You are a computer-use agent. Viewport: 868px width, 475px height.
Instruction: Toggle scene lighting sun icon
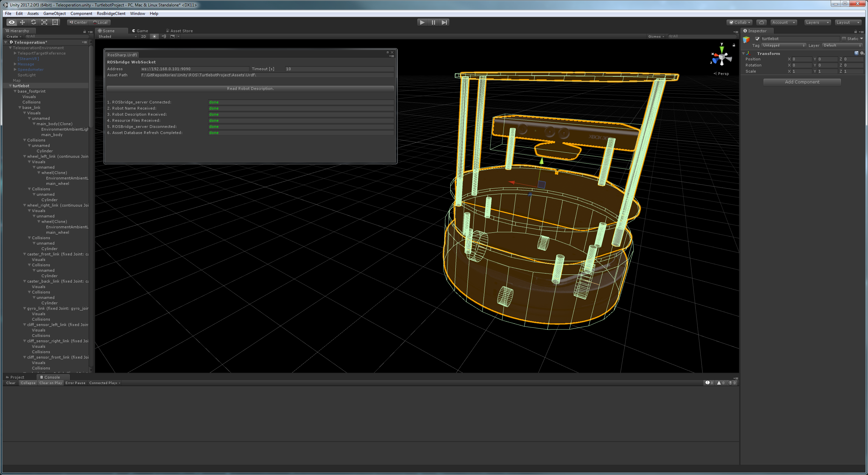coord(155,36)
